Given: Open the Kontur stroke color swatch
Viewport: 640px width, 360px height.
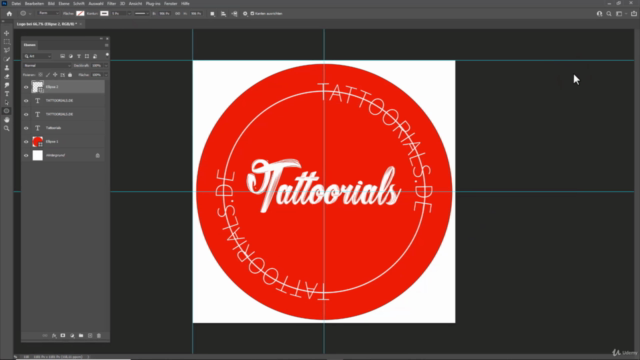Looking at the screenshot, I should [x=104, y=13].
